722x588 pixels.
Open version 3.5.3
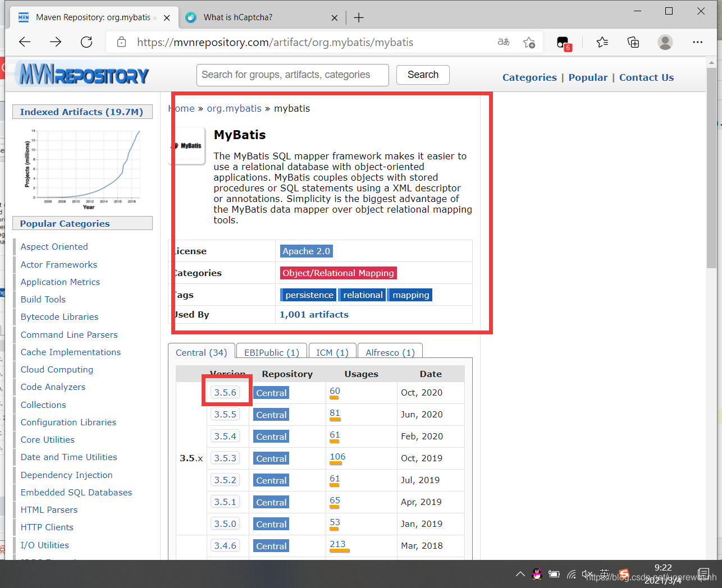pyautogui.click(x=225, y=458)
